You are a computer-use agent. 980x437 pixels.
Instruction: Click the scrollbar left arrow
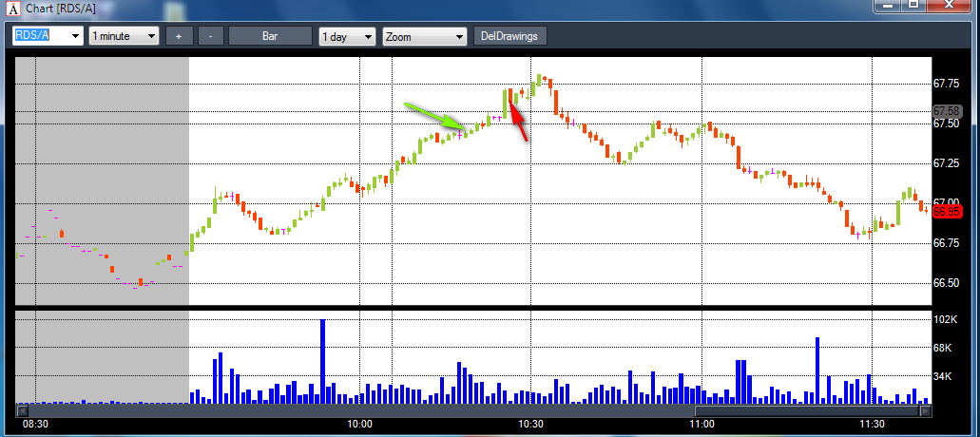pyautogui.click(x=23, y=410)
